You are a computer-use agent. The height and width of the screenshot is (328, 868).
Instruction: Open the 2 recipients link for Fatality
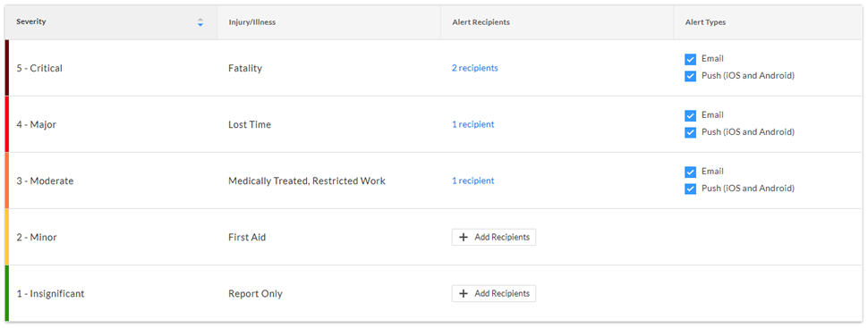coord(474,68)
